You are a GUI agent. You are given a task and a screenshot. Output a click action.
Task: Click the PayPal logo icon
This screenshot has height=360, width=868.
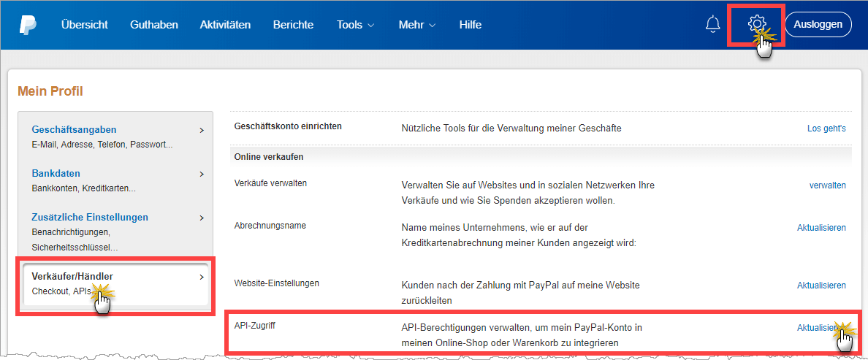coord(27,26)
